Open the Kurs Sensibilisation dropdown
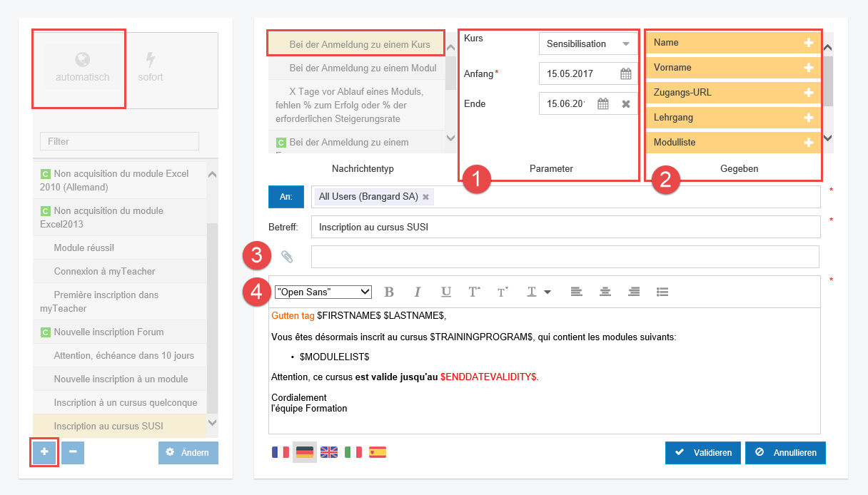 (x=626, y=44)
